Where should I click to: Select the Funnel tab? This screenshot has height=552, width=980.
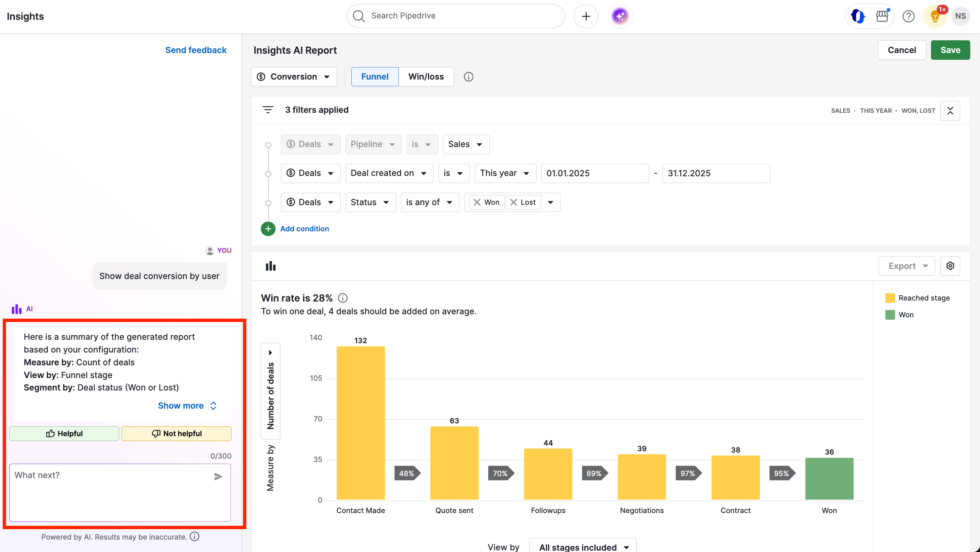tap(374, 77)
